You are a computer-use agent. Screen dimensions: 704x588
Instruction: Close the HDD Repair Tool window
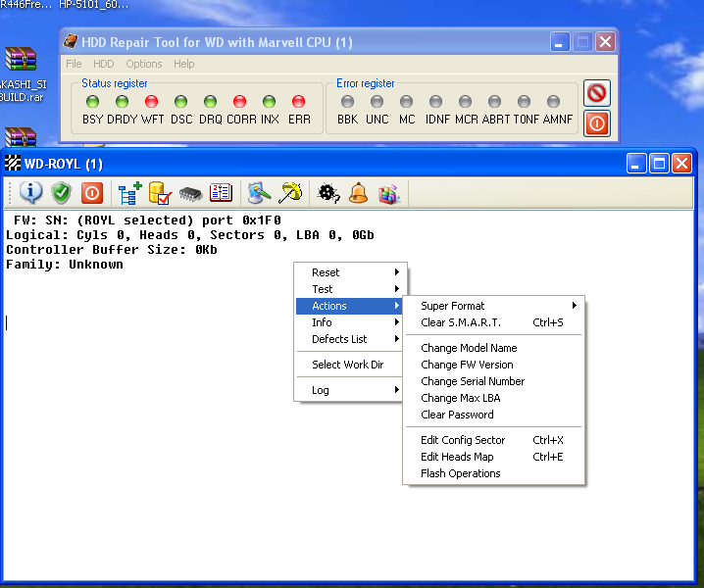[x=605, y=42]
